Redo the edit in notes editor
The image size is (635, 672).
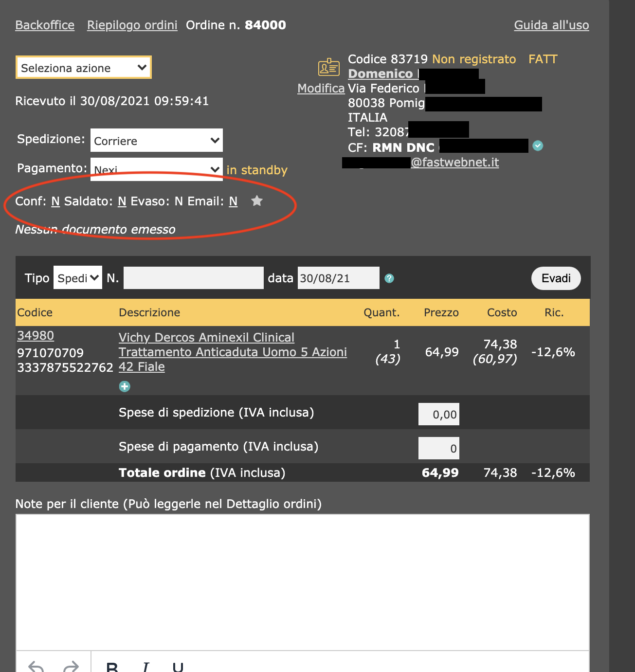tap(71, 666)
